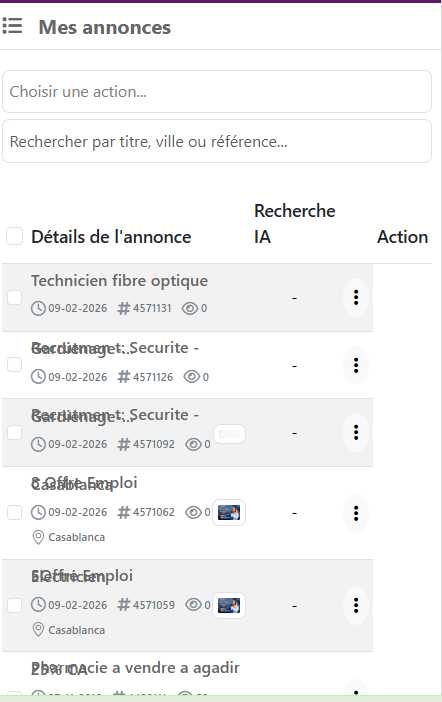Check the Technicien fibre optique row checkbox
This screenshot has height=702, width=442.
tap(14, 297)
